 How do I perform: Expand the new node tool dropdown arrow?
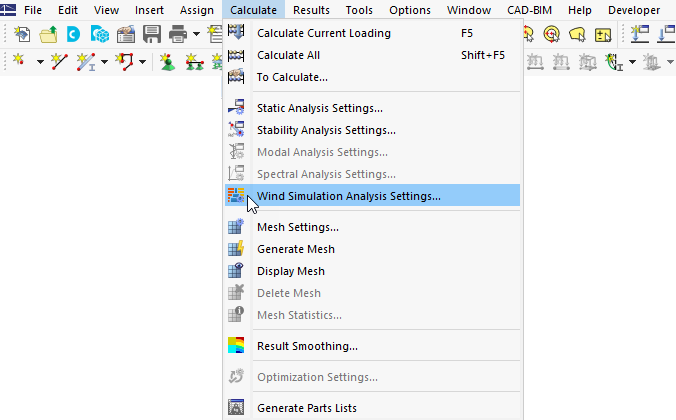click(x=40, y=62)
